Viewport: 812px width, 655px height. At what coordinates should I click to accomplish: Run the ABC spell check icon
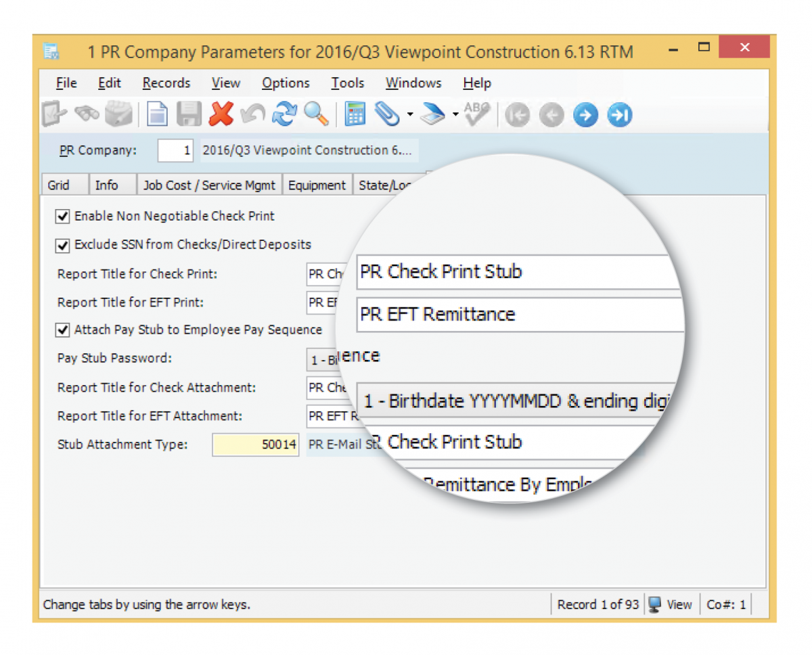click(476, 114)
